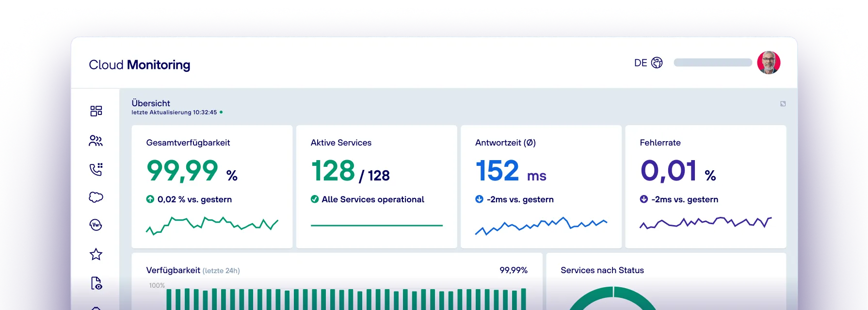Screen dimensions: 868x310
Task: Click the Services nach Status heading
Action: point(602,270)
